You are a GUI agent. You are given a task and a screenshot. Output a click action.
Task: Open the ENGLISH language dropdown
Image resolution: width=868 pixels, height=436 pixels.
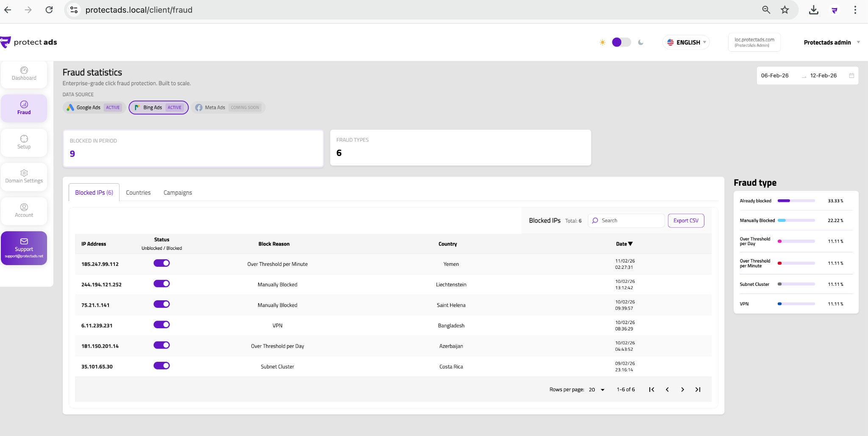coord(686,42)
